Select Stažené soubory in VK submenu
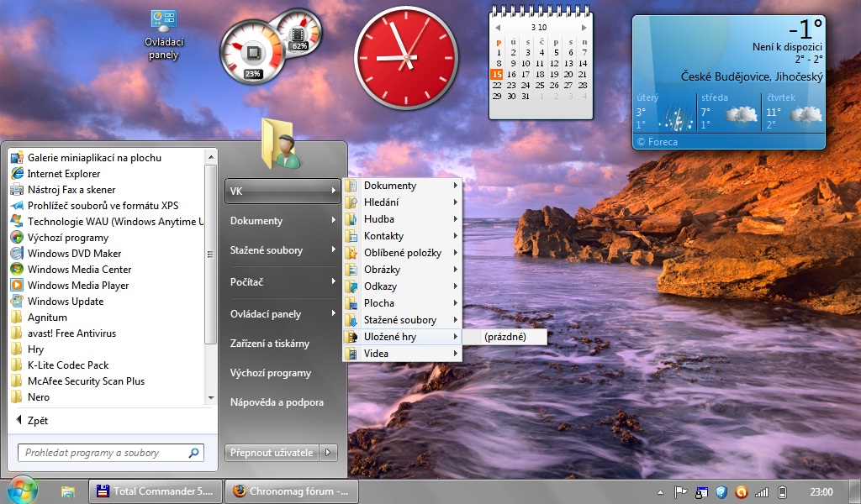 [400, 320]
